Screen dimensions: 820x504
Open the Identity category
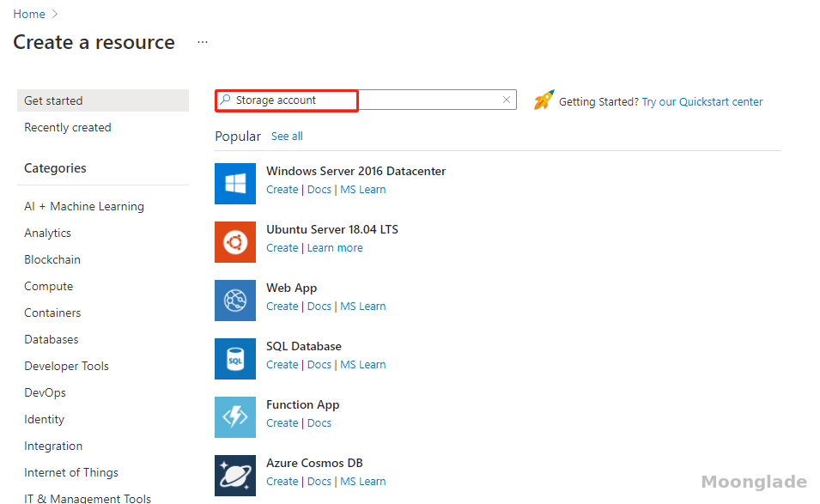(x=44, y=419)
